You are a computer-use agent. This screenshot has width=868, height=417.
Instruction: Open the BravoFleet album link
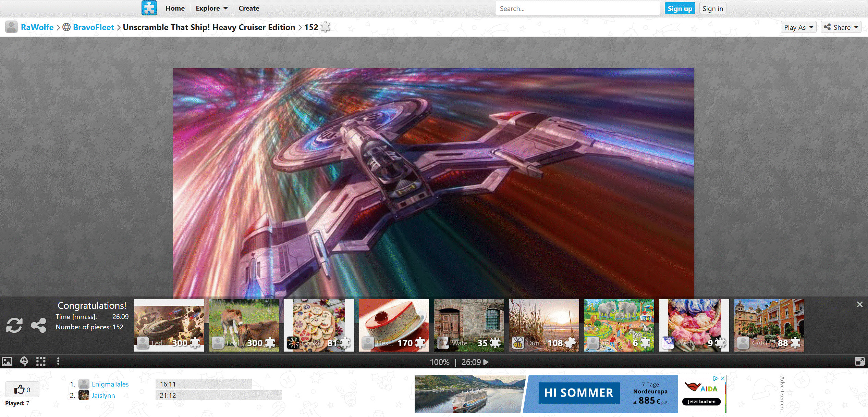[93, 27]
